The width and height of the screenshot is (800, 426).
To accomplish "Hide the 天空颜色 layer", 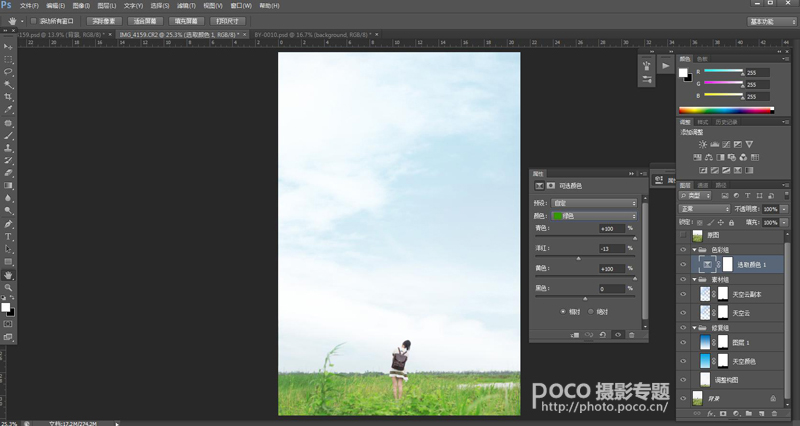I will tap(683, 361).
